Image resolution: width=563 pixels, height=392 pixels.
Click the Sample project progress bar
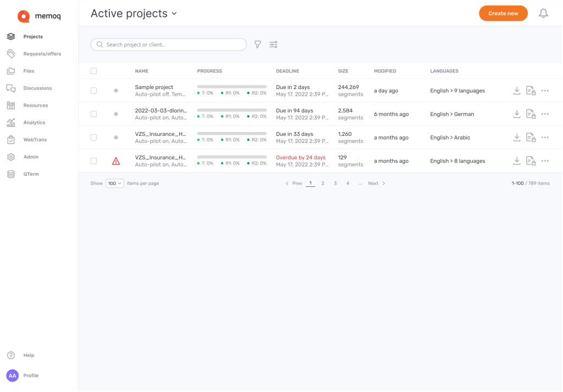232,87
